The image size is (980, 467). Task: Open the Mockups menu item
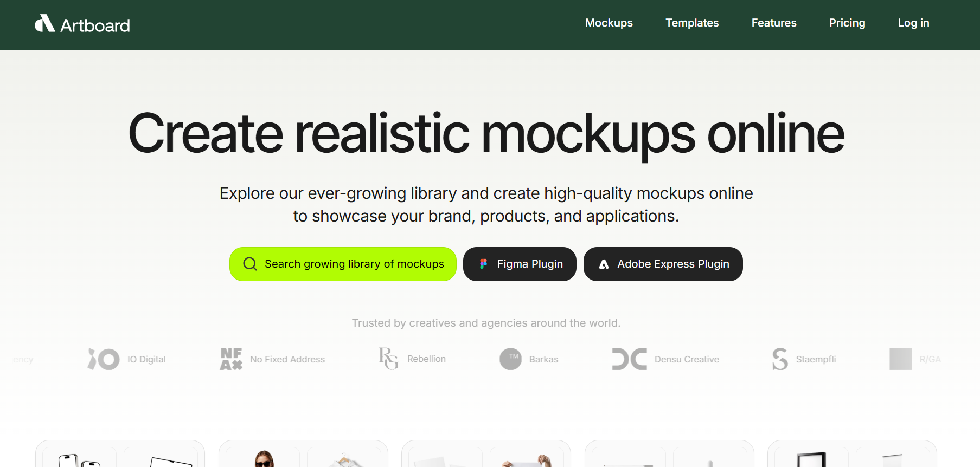point(609,23)
